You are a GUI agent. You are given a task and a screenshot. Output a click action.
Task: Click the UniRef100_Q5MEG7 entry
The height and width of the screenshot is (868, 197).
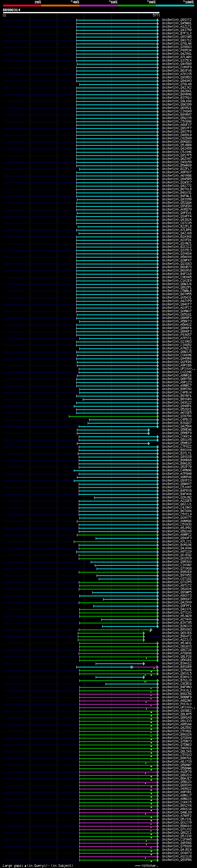177,443
